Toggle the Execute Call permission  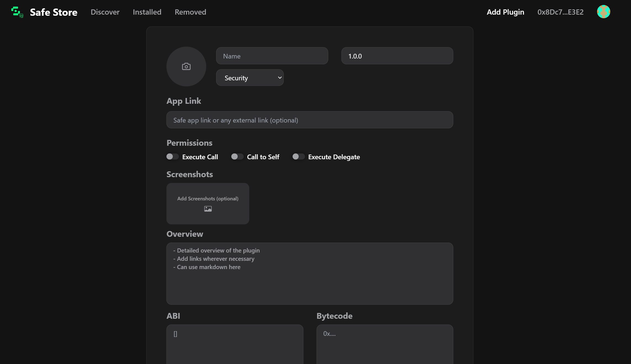pos(173,157)
